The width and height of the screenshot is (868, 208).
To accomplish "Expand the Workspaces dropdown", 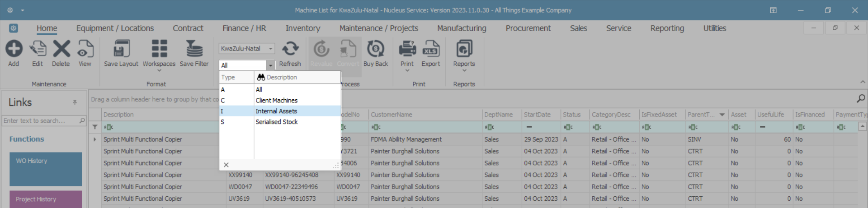I will (x=159, y=70).
